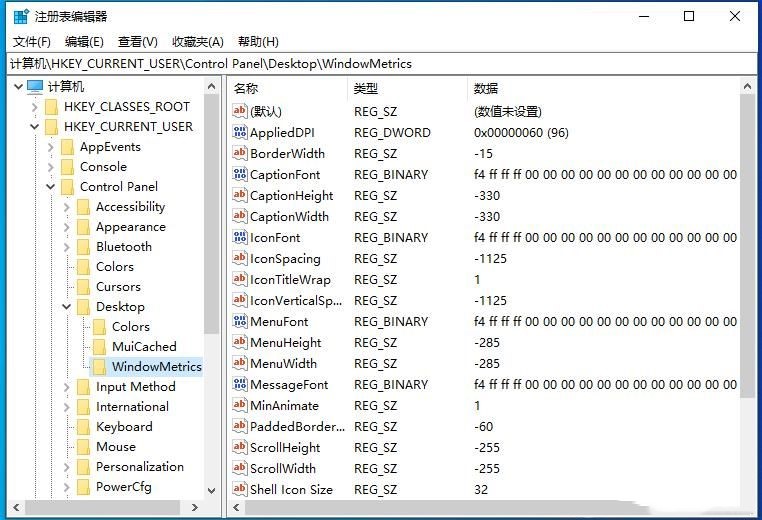Click the 0x00000060 (96) data cell
The height and width of the screenshot is (520, 762).
point(521,133)
